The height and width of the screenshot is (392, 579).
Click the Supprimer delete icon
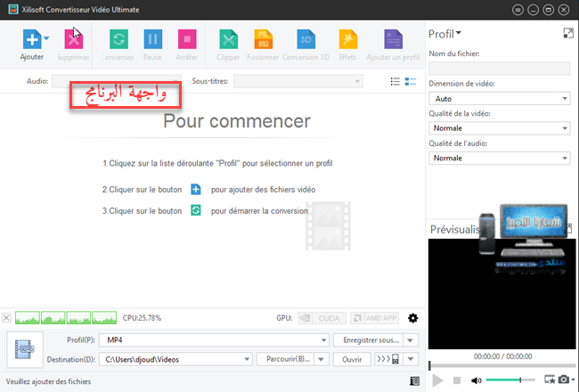(x=72, y=39)
